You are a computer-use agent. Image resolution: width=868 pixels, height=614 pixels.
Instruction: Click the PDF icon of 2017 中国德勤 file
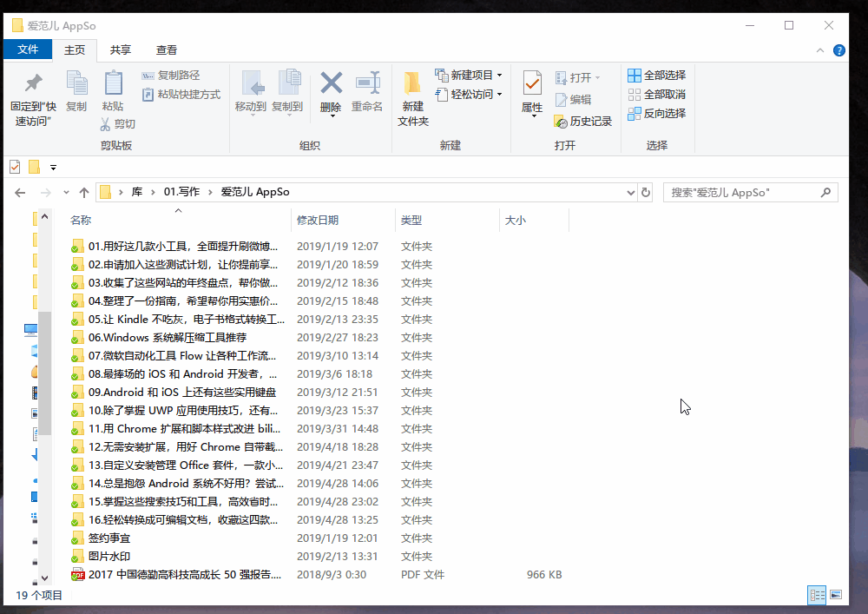tap(77, 575)
